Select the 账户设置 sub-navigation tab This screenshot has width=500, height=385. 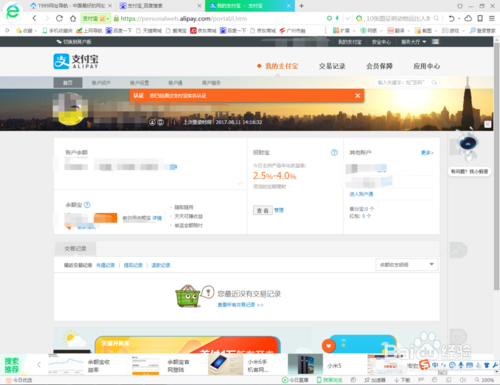coord(139,83)
